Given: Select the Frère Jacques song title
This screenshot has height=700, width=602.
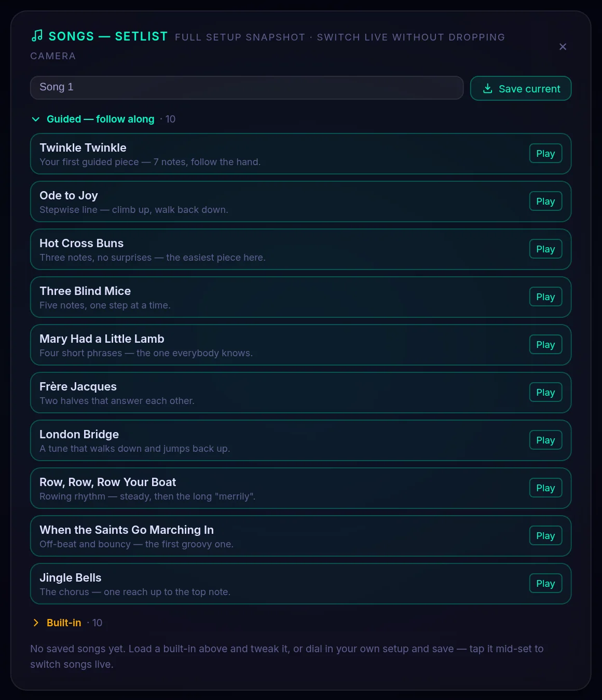Looking at the screenshot, I should tap(78, 387).
